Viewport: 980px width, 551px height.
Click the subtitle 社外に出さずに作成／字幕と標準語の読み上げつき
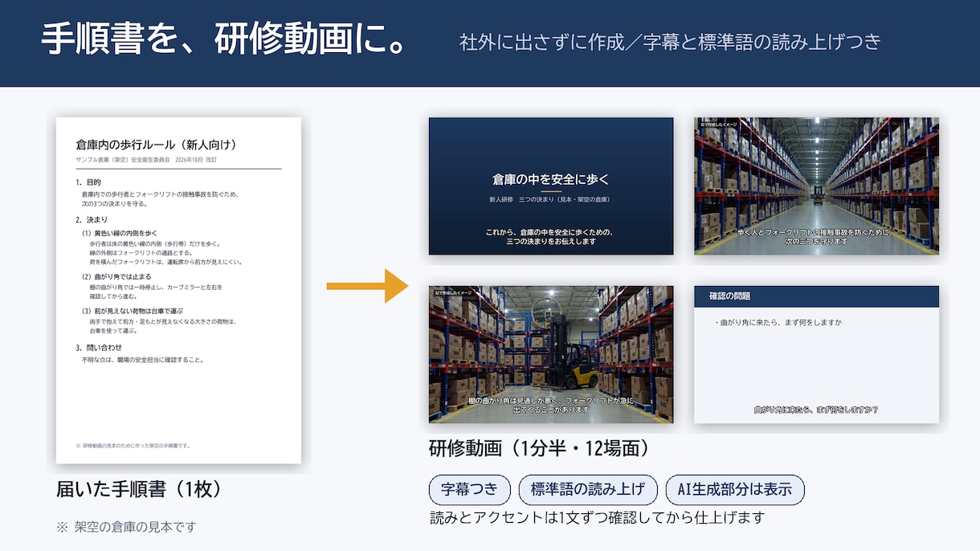670,42
